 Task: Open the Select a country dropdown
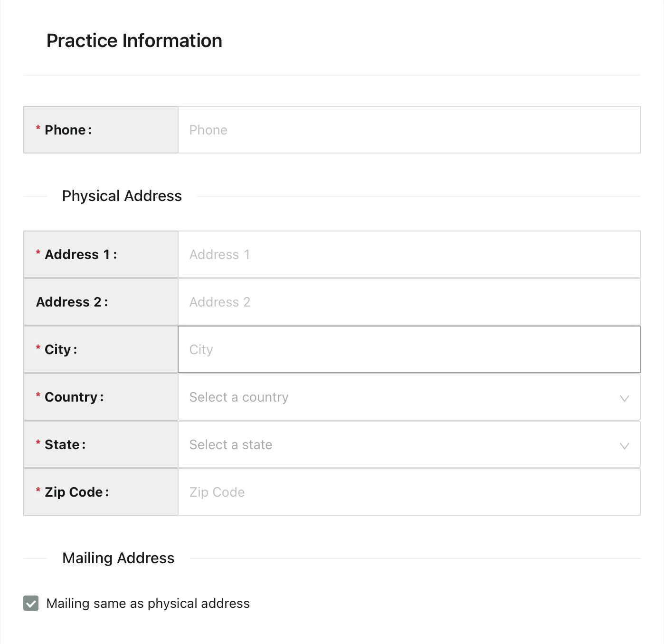(399, 397)
